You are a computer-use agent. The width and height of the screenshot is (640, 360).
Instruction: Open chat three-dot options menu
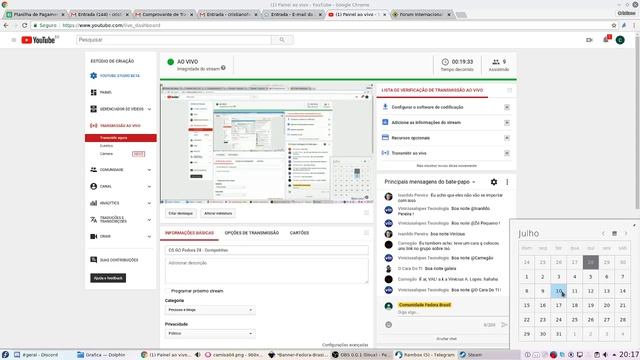507,182
